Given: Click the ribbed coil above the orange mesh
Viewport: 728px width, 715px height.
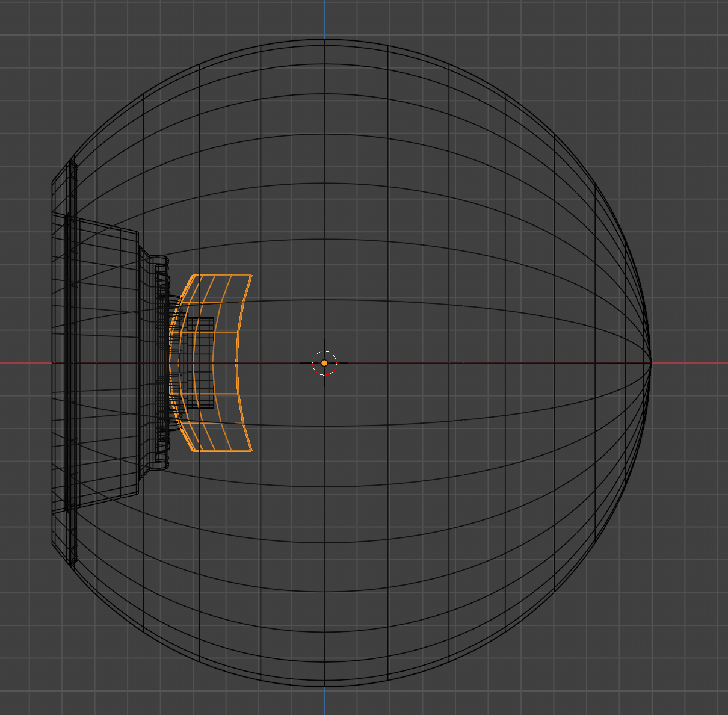Looking at the screenshot, I should pos(160,271).
